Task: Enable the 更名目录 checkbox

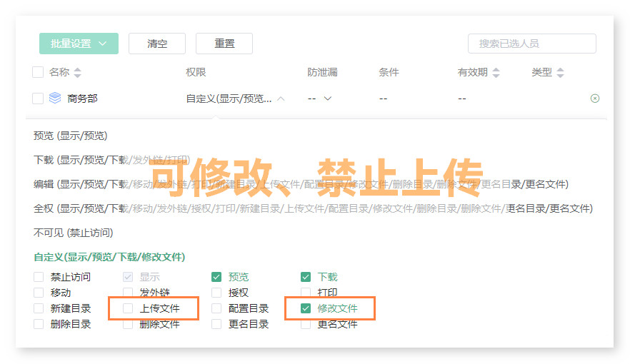Action: coord(216,324)
